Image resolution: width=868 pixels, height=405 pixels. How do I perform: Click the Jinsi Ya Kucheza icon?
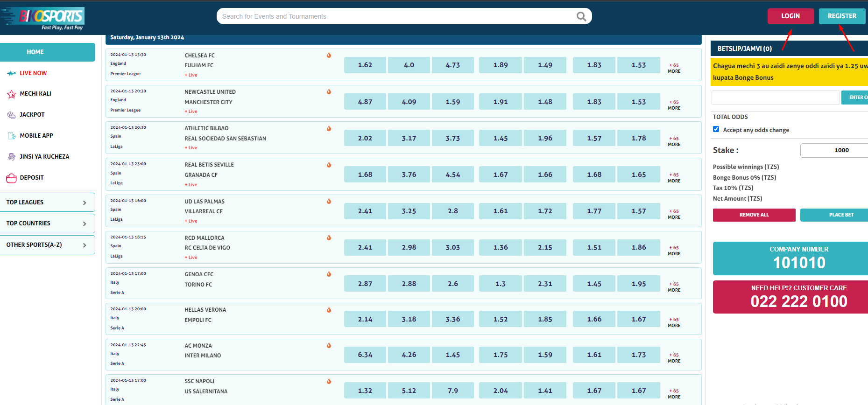coord(12,157)
